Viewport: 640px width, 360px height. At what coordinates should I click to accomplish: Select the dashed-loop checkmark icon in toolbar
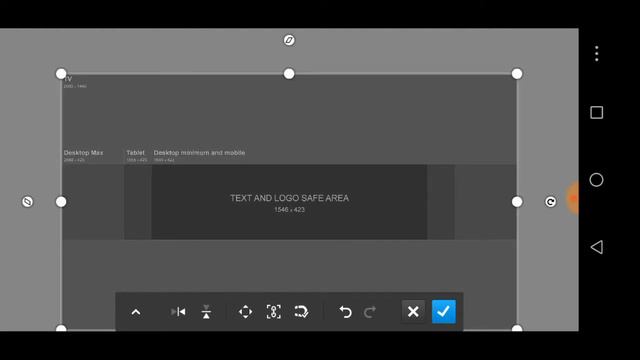(301, 312)
